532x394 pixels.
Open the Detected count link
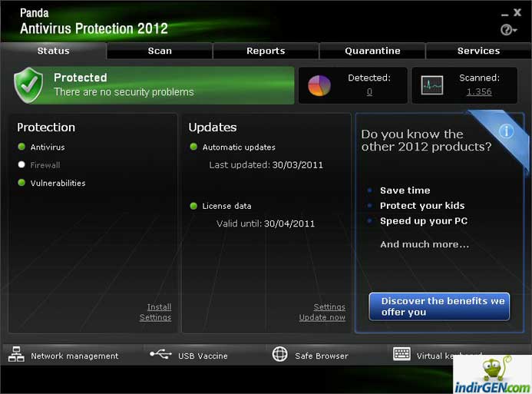point(369,91)
